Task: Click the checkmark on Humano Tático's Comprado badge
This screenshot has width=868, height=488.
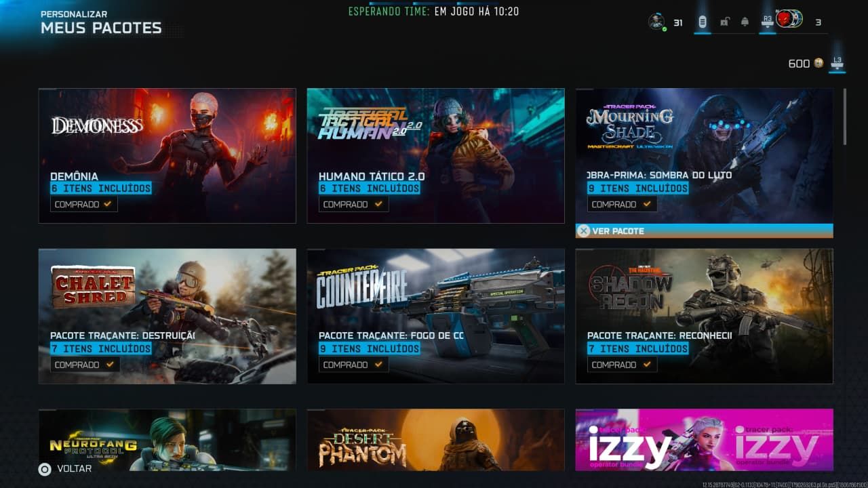Action: pos(378,203)
